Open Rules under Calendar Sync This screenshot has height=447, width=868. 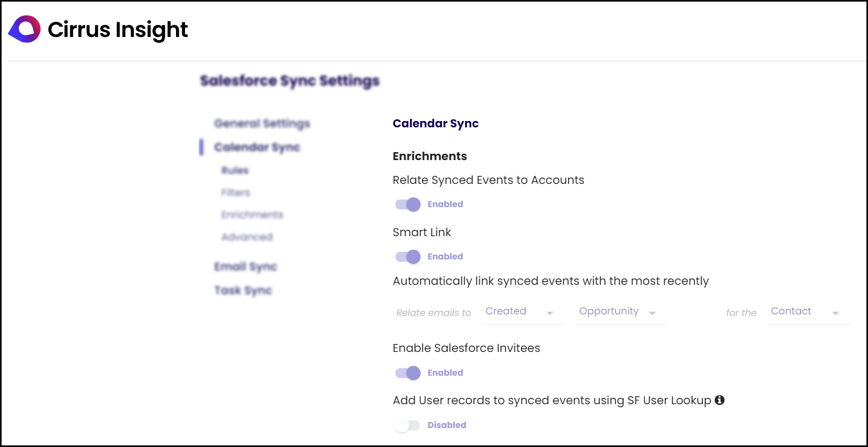[x=235, y=170]
